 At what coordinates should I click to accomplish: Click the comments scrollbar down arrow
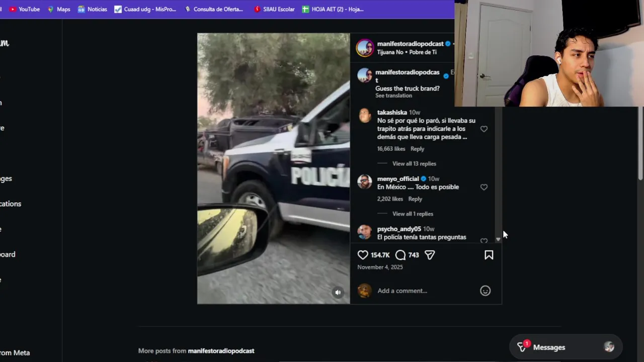click(498, 239)
